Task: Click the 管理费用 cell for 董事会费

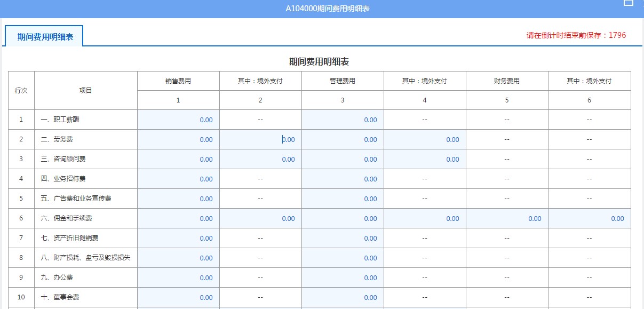Action: (343, 297)
